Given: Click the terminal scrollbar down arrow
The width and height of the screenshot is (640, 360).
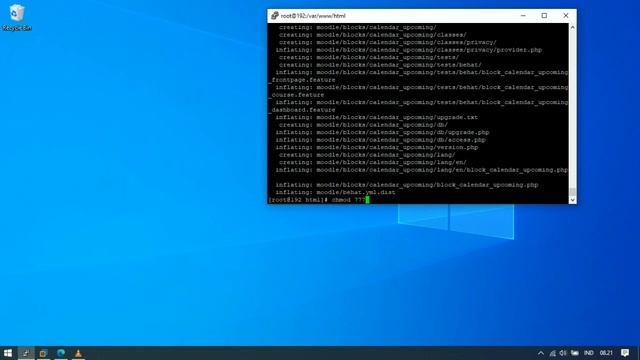Looking at the screenshot, I should click(x=572, y=200).
